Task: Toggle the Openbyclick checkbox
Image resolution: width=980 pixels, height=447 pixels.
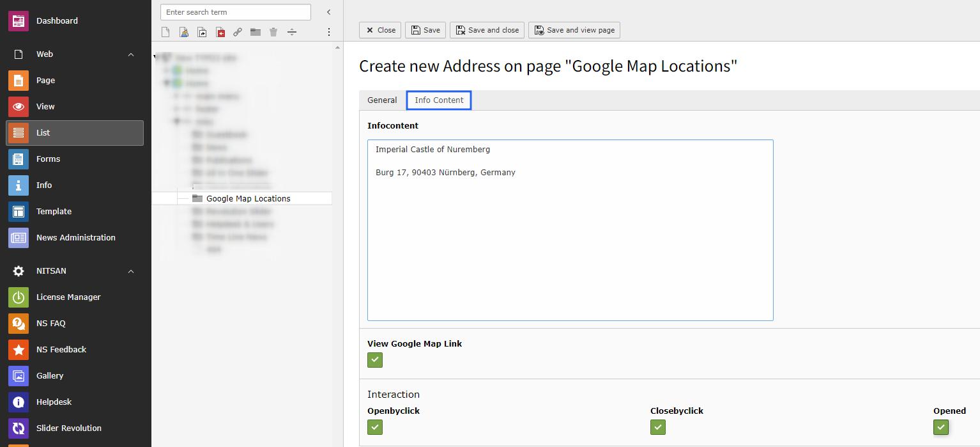Action: 375,427
